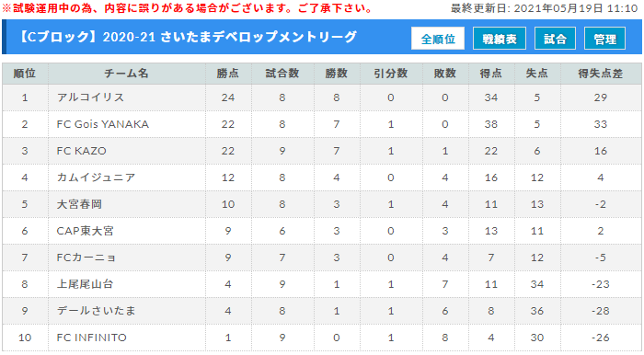Select team FC Gois YANAKA row

322,124
